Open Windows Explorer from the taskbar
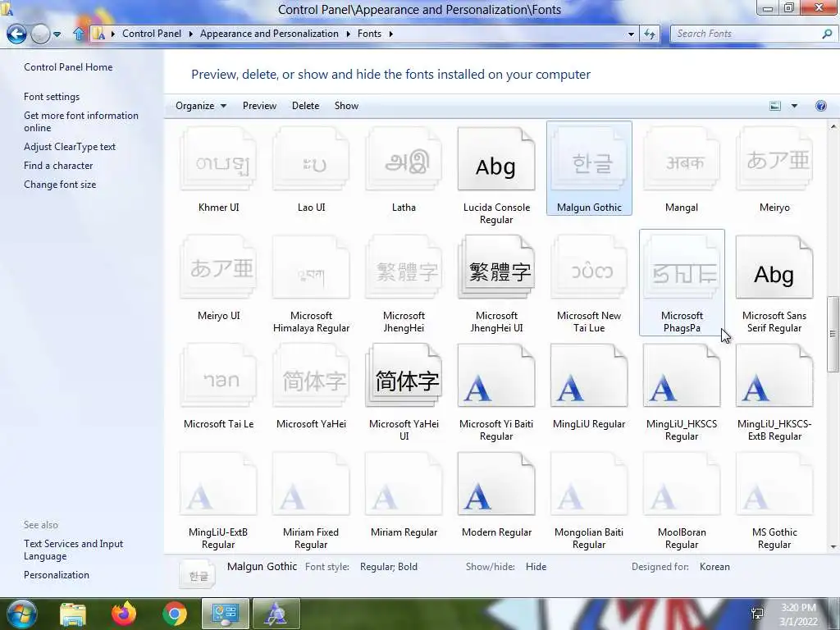The image size is (840, 630). pos(73,614)
